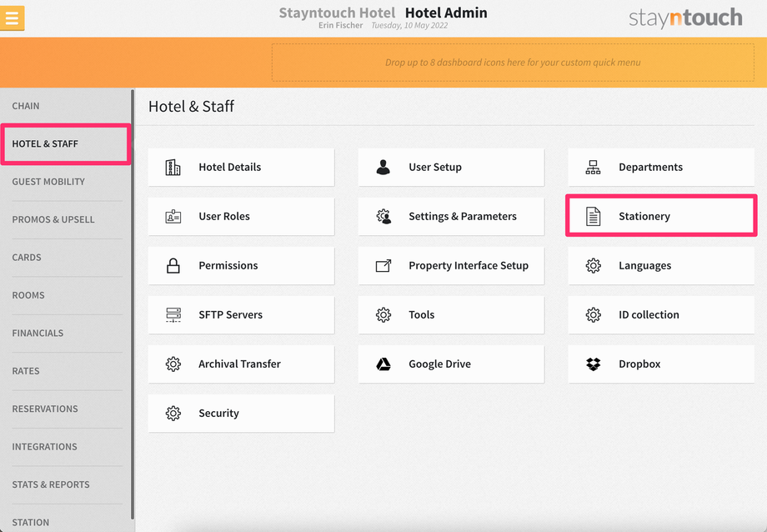Click the Google Drive logo icon
Screen dimensions: 767x532
383,364
